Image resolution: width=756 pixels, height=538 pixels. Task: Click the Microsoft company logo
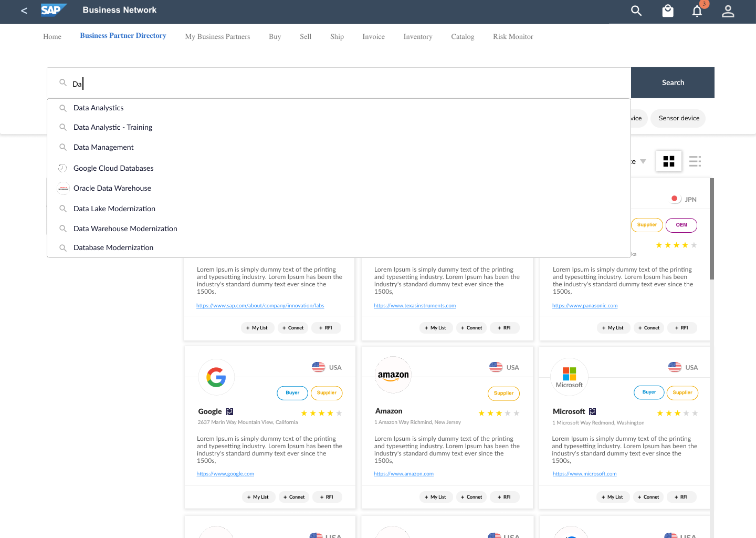[x=569, y=377]
